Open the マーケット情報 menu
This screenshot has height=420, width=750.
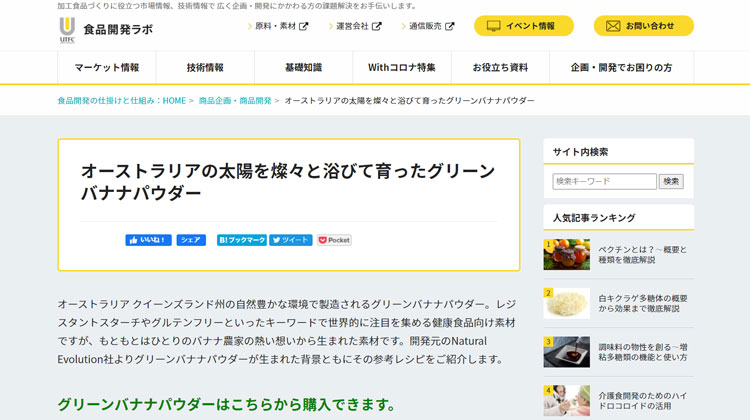click(107, 68)
